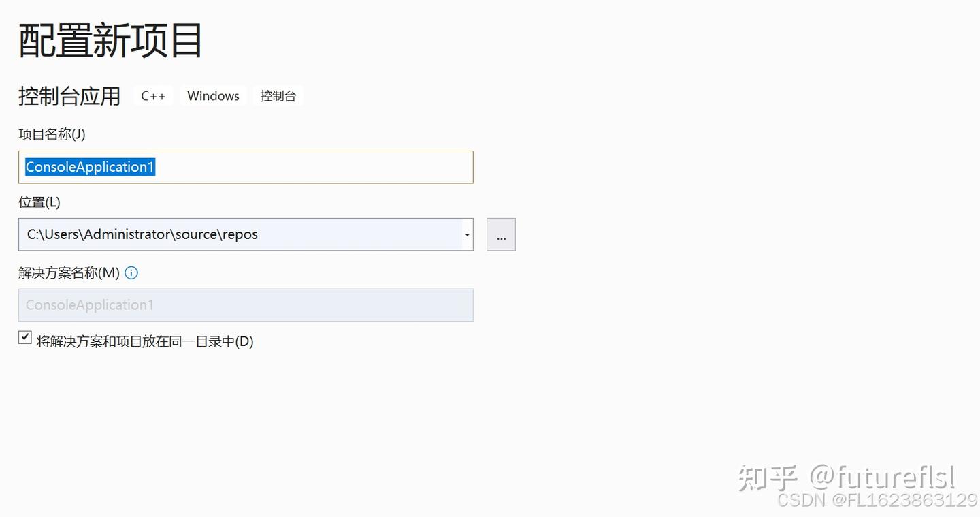Toggle 将解决方案和项目放在同一目录中 checkbox
The width and height of the screenshot is (980, 517).
tap(25, 338)
